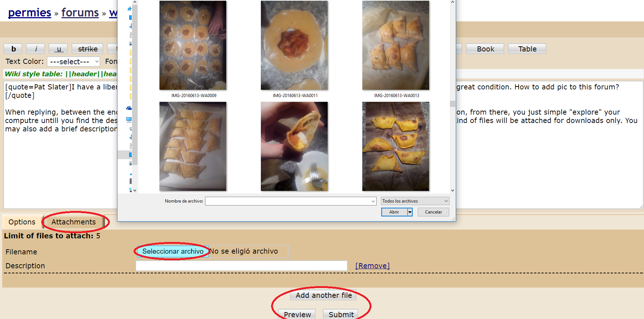644x319 pixels.
Task: Click the Description text field
Action: (x=241, y=266)
